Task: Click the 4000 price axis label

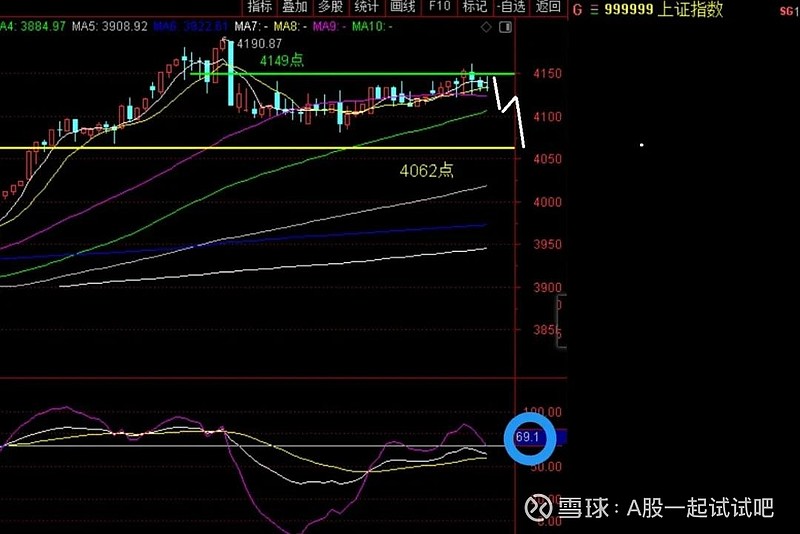Action: [x=547, y=202]
